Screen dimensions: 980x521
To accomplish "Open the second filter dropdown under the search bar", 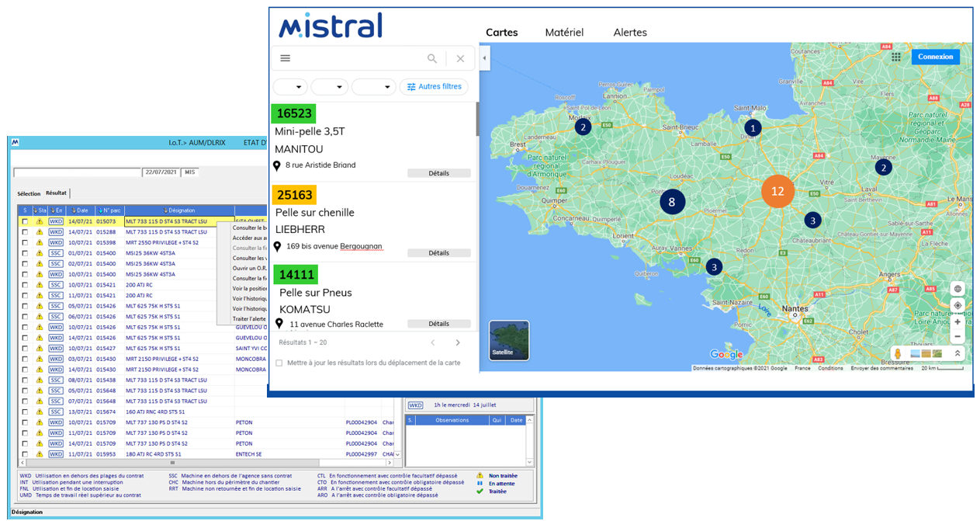I will (x=329, y=87).
